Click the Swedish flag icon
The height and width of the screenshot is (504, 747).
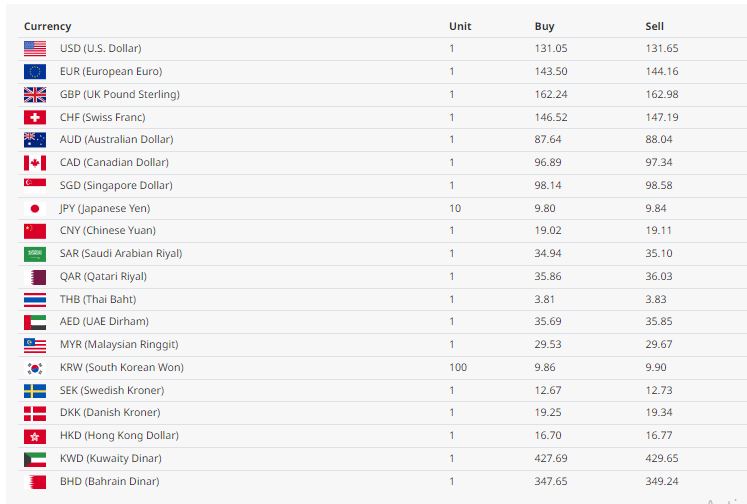(x=35, y=390)
